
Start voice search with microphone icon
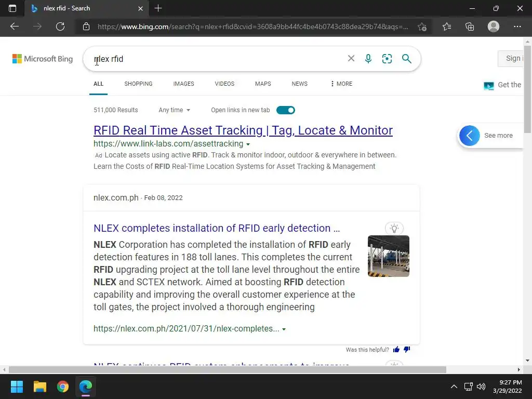(x=368, y=59)
